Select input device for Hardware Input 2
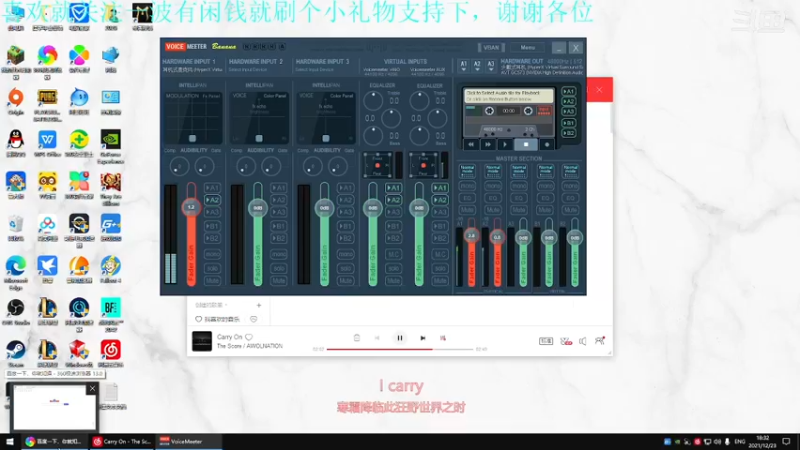 (248, 70)
